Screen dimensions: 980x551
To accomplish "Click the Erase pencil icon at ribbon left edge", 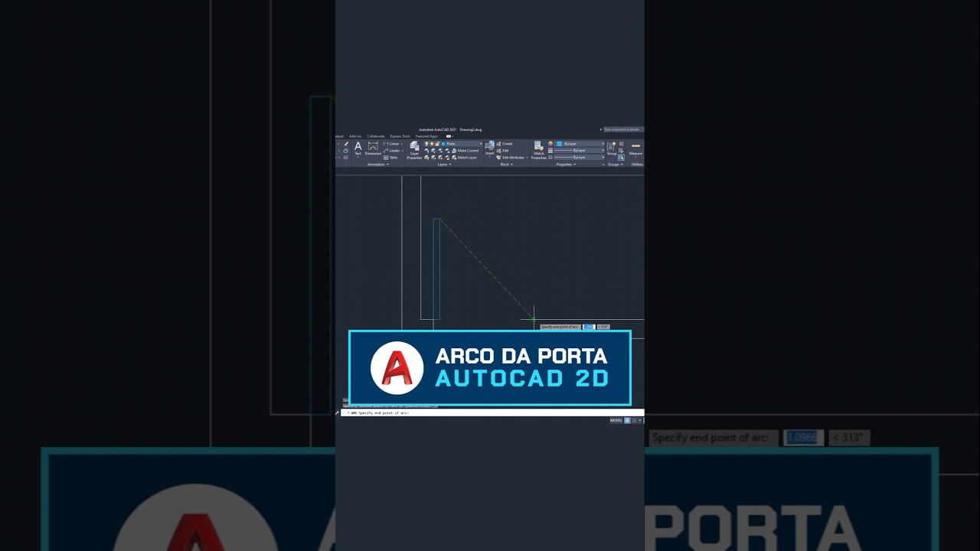I will click(346, 144).
